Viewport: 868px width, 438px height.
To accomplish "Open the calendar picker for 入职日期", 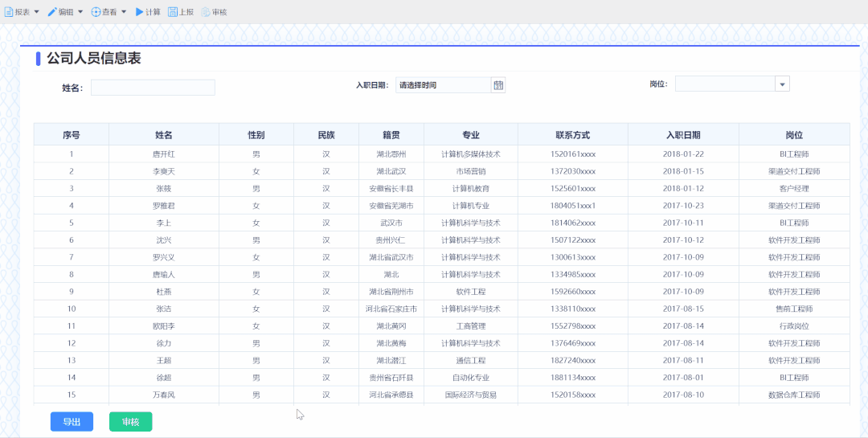I will pyautogui.click(x=497, y=85).
